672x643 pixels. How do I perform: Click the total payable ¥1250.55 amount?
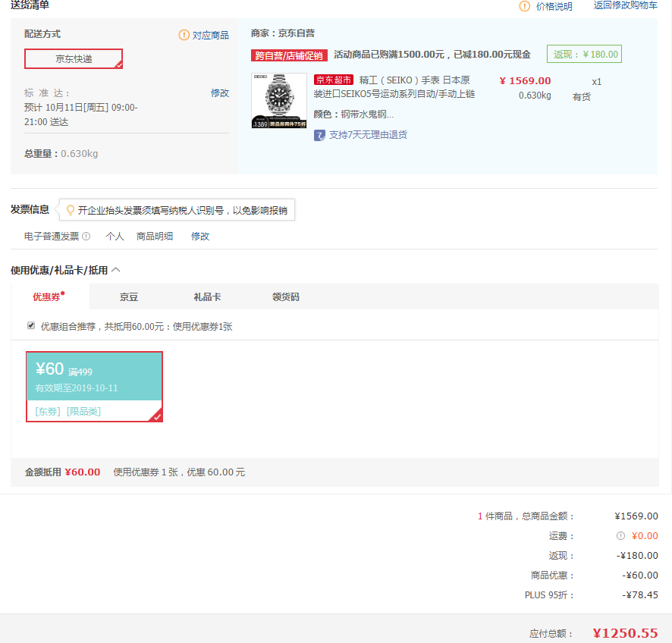(x=625, y=632)
